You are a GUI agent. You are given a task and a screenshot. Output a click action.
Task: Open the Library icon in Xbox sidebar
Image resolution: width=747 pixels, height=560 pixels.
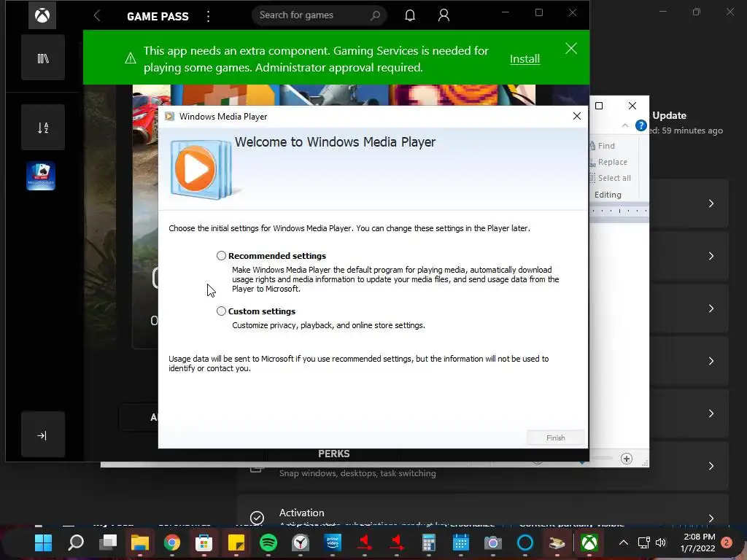pyautogui.click(x=43, y=58)
